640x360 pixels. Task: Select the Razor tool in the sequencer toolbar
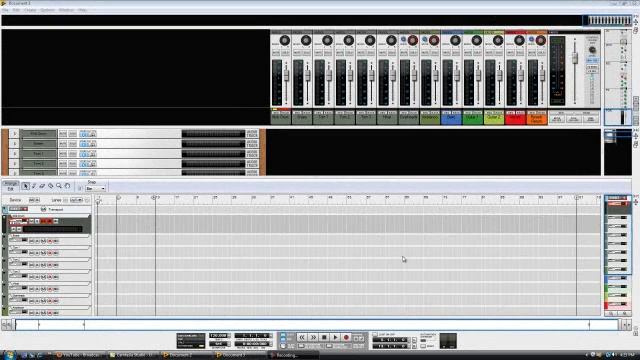(x=51, y=186)
